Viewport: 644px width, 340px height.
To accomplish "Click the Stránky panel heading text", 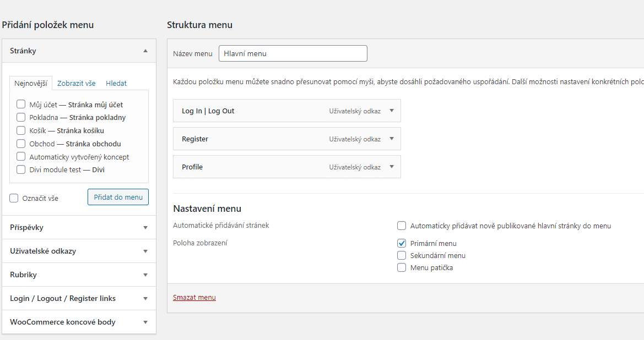I will 23,51.
